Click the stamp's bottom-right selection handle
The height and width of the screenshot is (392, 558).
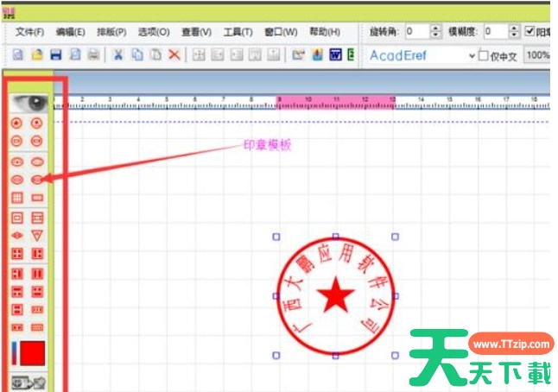[395, 355]
